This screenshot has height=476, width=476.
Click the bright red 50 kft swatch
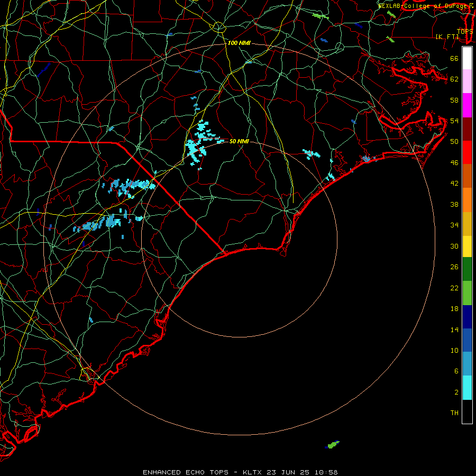(467, 152)
